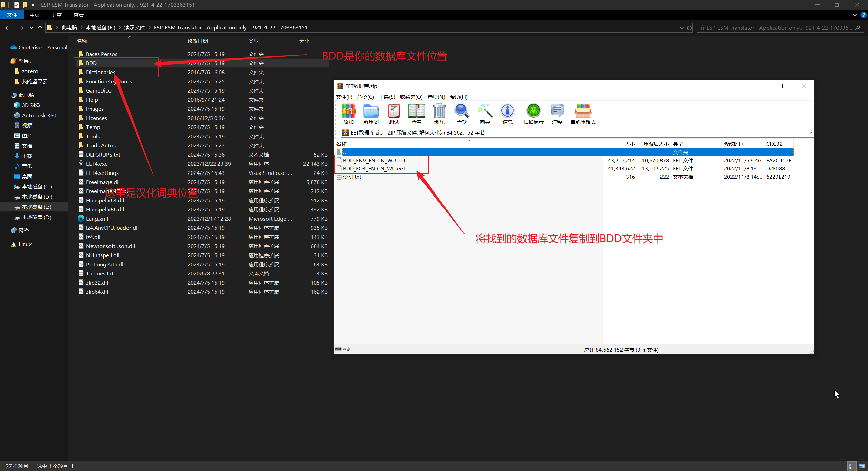Click the 查找 (Find) icon in zip toolbar
Image resolution: width=868 pixels, height=471 pixels.
tap(460, 114)
